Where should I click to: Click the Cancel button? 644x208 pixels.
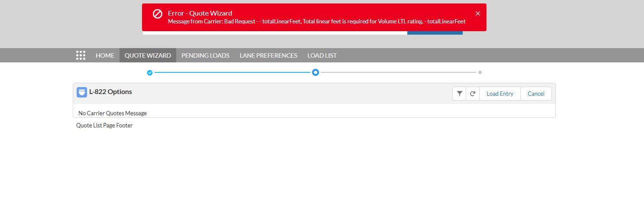(536, 94)
